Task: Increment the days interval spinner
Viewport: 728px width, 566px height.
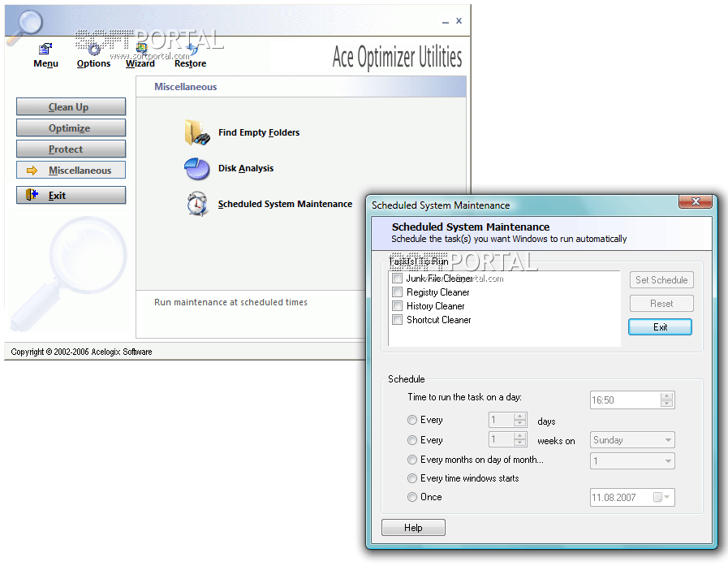Action: pos(520,417)
